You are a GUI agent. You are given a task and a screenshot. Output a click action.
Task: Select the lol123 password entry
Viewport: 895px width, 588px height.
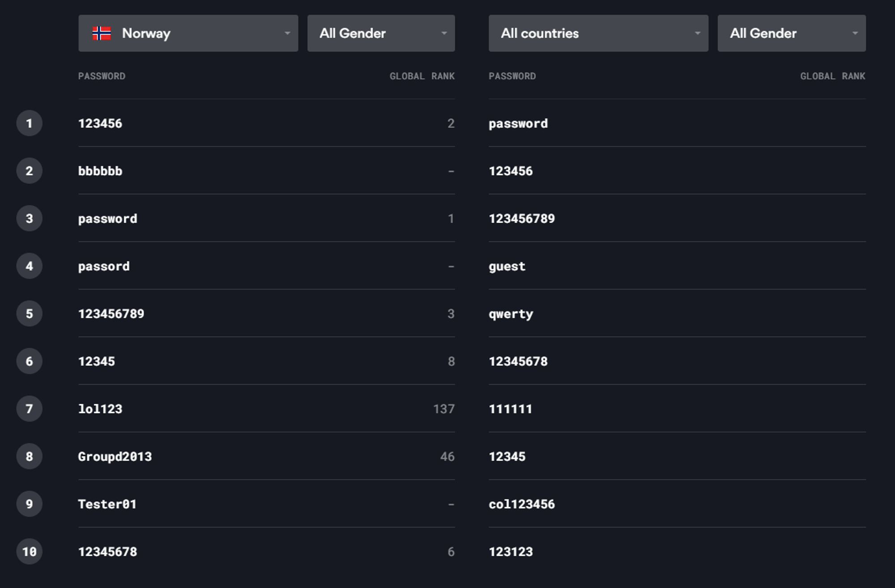(x=100, y=409)
